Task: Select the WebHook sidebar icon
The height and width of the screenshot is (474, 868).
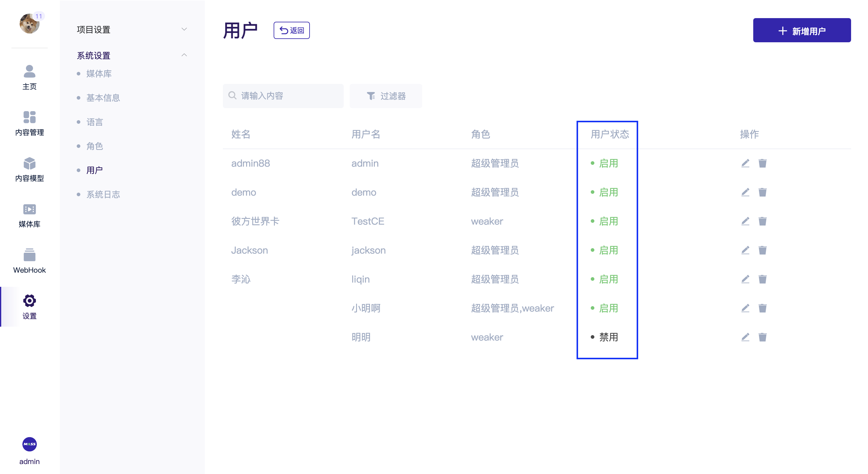Action: click(x=29, y=255)
